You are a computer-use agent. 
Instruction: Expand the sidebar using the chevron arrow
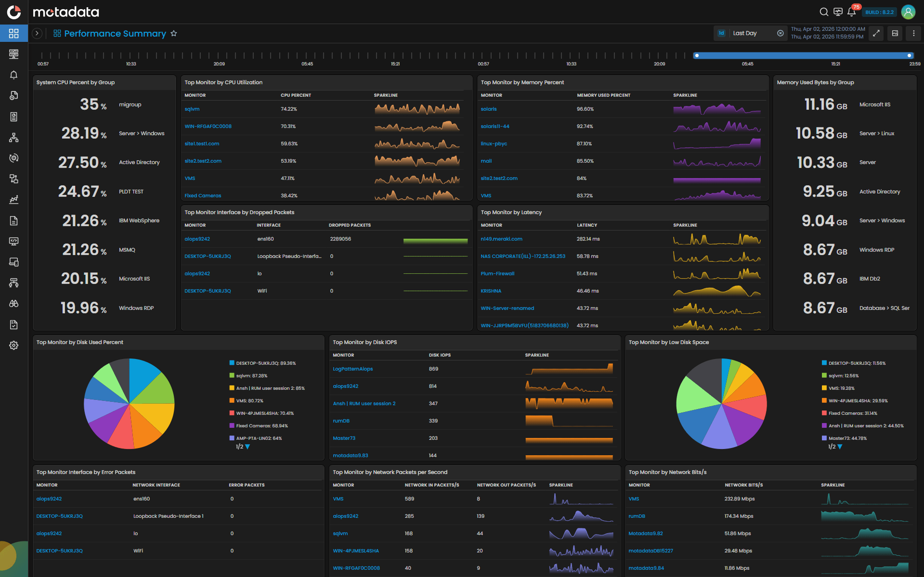(37, 33)
